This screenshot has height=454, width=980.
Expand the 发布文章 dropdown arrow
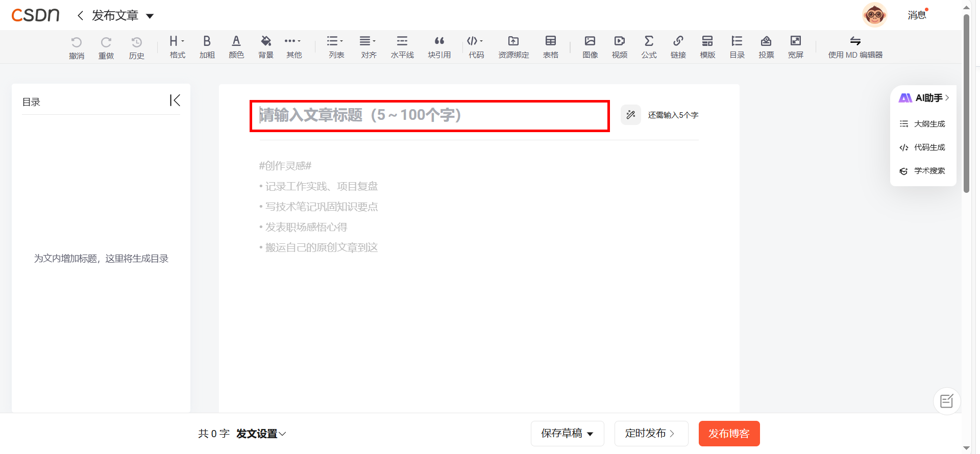click(x=150, y=16)
